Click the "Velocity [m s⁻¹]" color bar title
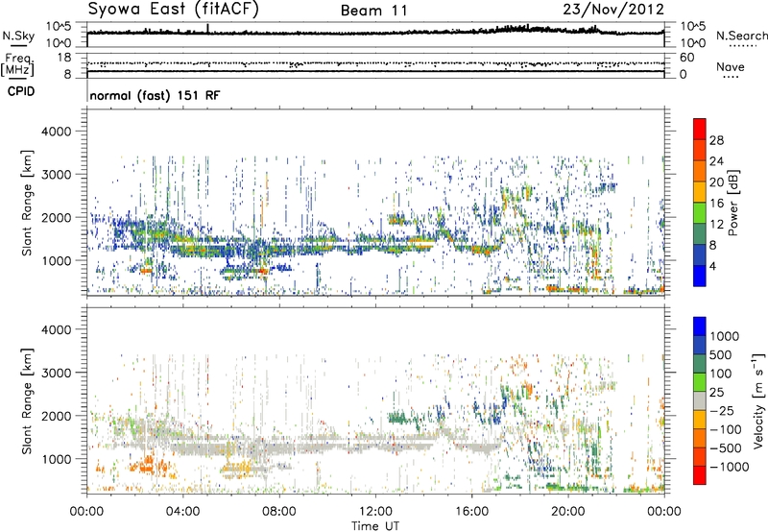This screenshot has width=768, height=532. pyautogui.click(x=758, y=400)
